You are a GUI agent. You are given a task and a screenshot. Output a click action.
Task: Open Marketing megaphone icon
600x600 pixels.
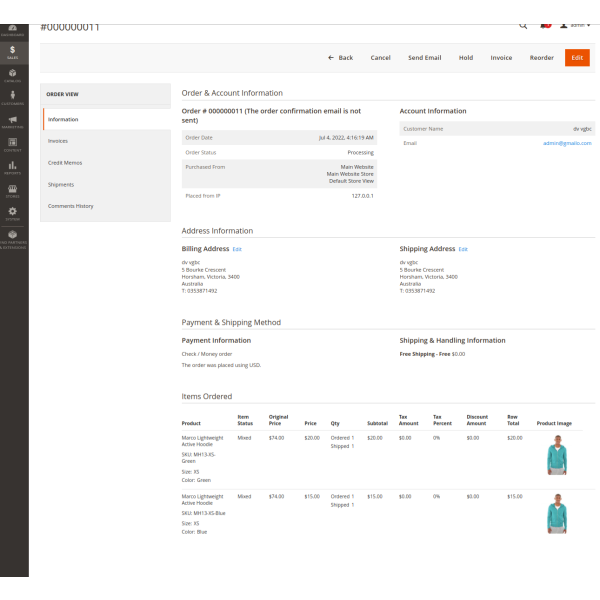pyautogui.click(x=13, y=121)
